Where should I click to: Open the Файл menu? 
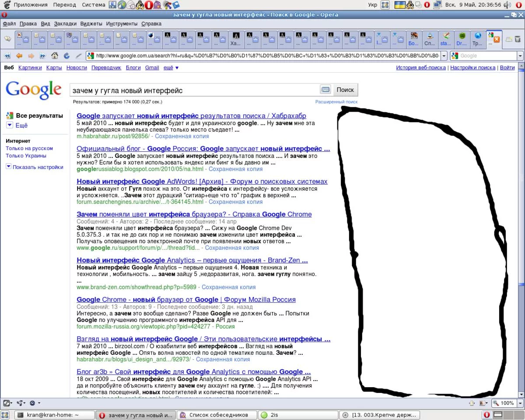pos(9,24)
